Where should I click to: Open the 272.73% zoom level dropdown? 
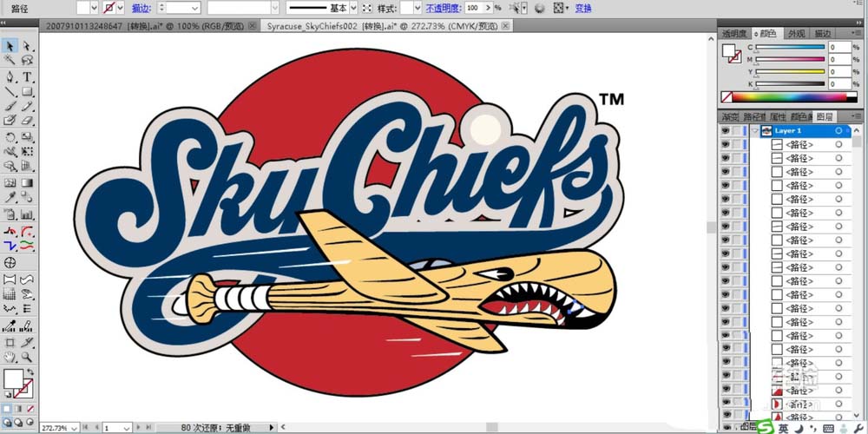76,428
